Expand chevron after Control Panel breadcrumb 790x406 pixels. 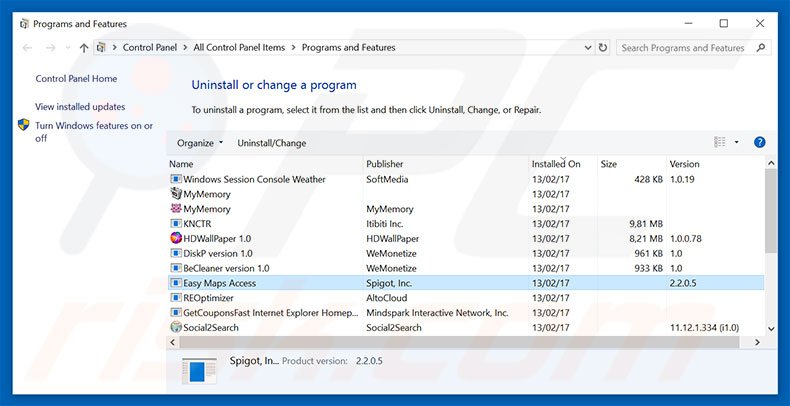(185, 48)
